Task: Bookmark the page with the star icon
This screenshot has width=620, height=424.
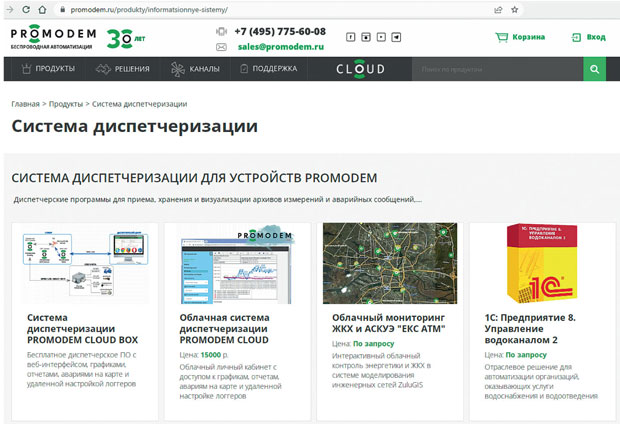Action: (x=514, y=10)
